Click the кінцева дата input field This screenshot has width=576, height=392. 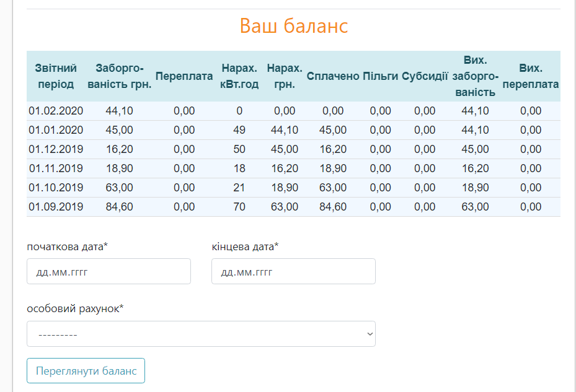coord(293,271)
